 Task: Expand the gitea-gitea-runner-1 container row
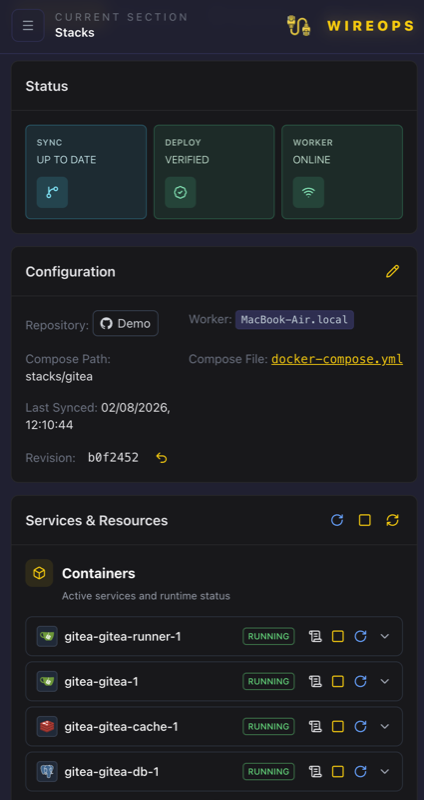click(x=385, y=636)
